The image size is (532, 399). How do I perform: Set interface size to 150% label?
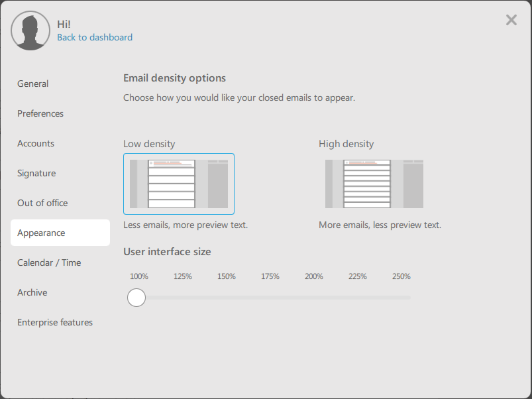[227, 276]
